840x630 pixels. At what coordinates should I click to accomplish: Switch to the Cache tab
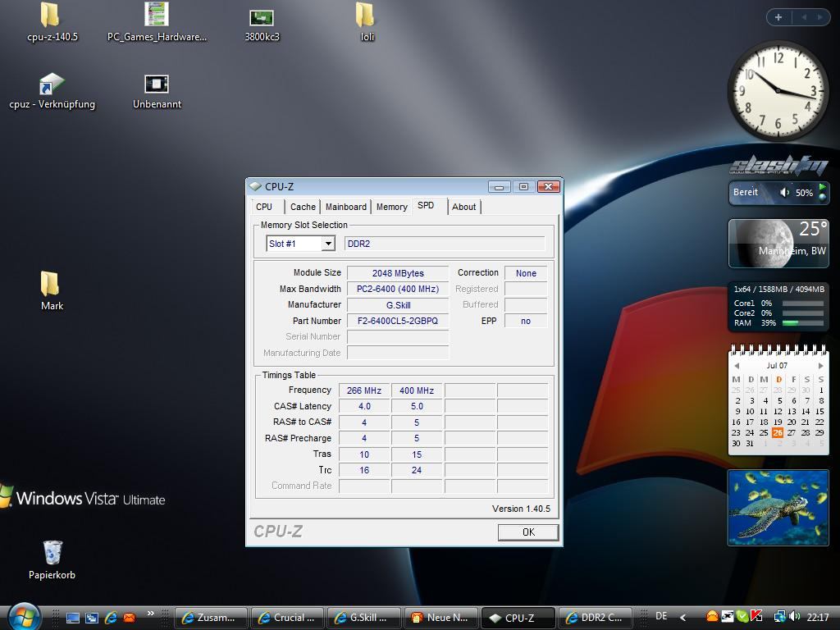pos(303,207)
